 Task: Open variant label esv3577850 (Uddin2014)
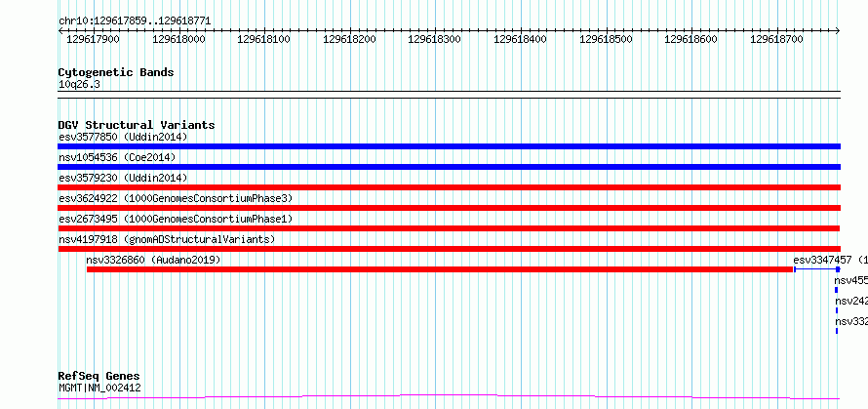(x=123, y=137)
